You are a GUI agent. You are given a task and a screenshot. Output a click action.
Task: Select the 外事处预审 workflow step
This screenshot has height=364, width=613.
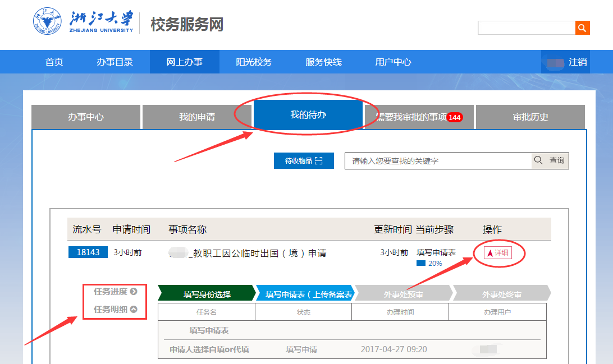(404, 294)
